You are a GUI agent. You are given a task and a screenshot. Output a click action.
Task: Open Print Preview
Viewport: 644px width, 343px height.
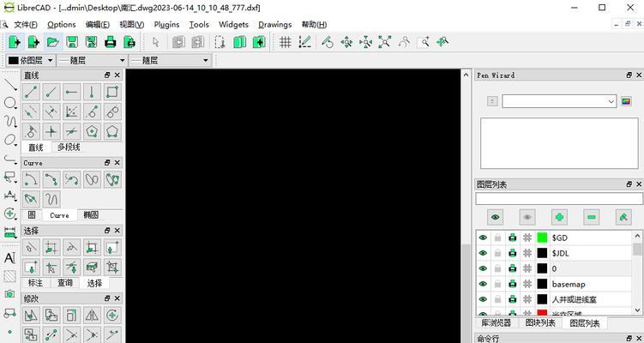tap(129, 42)
